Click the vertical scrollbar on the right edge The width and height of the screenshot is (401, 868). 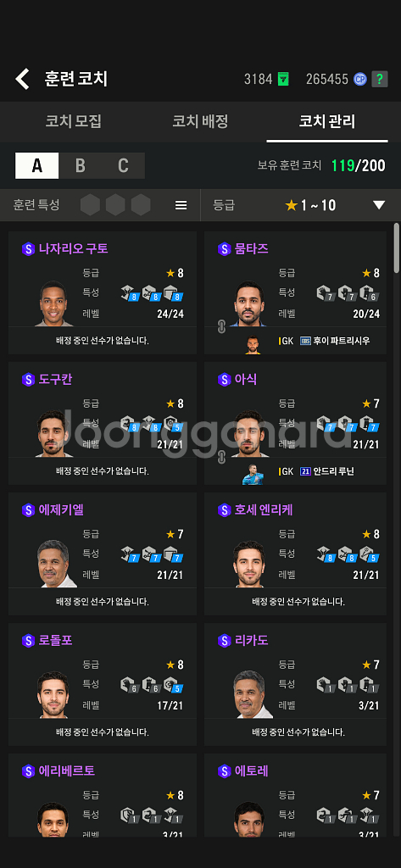click(397, 248)
